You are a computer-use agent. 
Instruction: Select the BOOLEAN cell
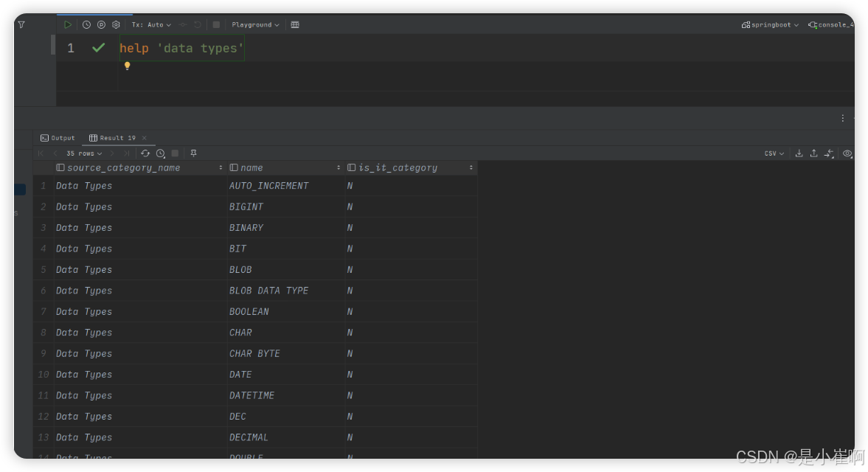(x=285, y=311)
